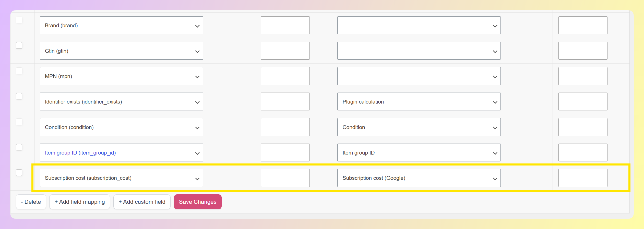Open the Subscription cost (Google) dropdown
Screen dimensions: 644x229
(x=419, y=178)
